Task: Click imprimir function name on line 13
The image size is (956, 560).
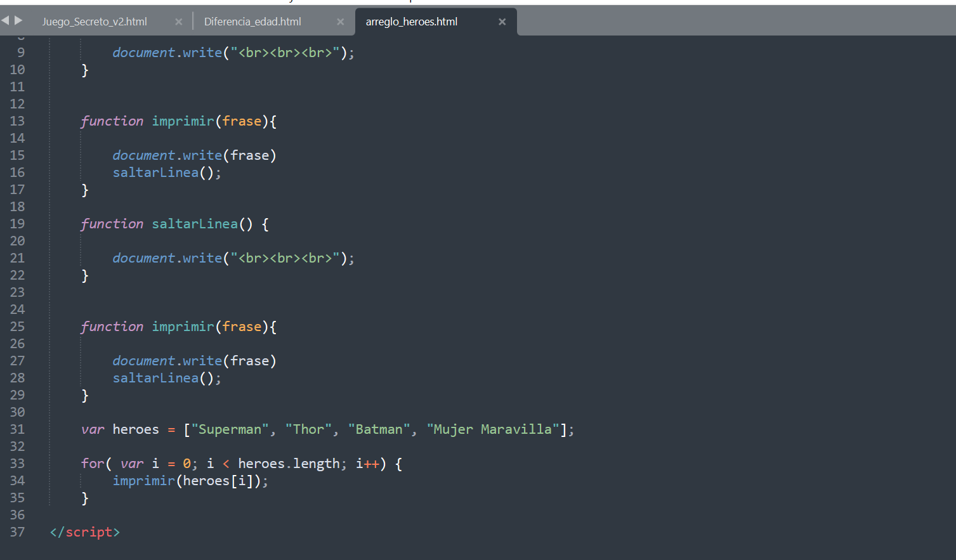Action: click(183, 121)
